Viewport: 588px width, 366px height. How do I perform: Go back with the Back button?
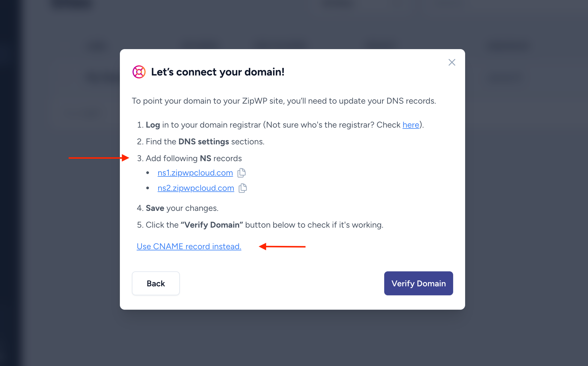click(156, 283)
